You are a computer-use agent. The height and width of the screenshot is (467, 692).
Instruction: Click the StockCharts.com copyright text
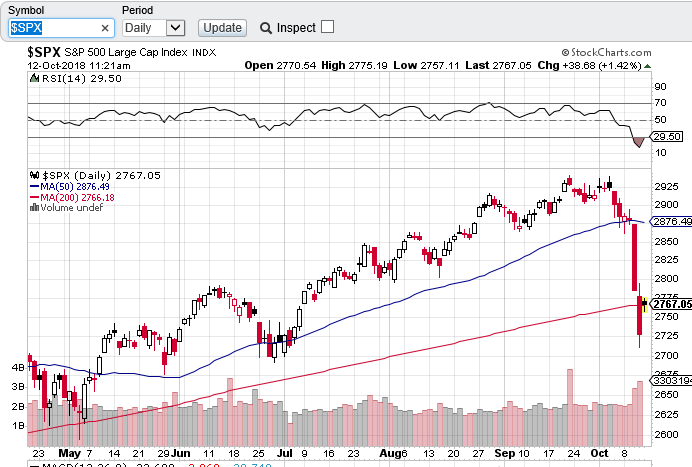(606, 53)
